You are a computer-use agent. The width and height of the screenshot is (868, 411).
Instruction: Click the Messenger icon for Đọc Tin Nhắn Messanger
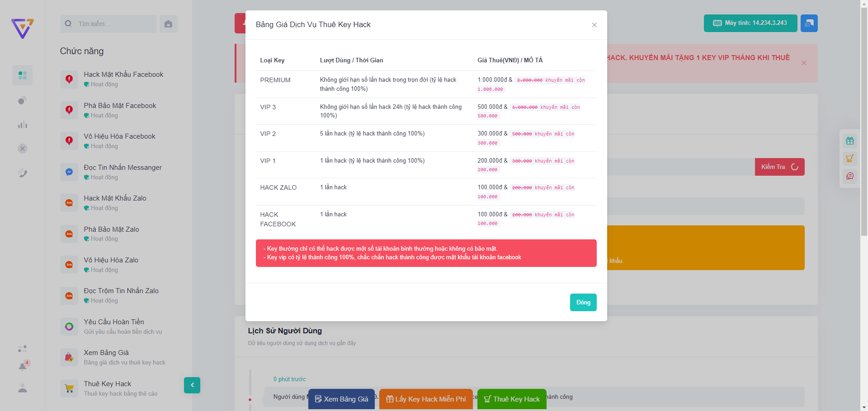(x=69, y=172)
